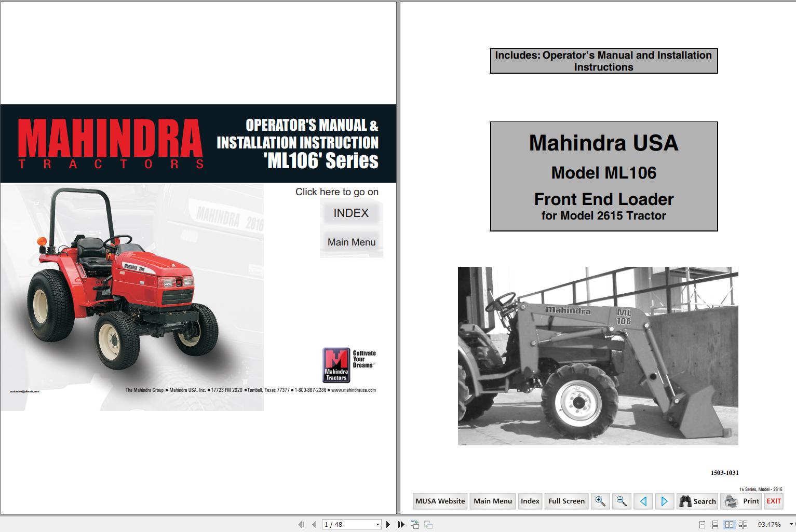Return to previous view in the status bar
Viewport: 796px width, 532px height.
click(x=415, y=524)
